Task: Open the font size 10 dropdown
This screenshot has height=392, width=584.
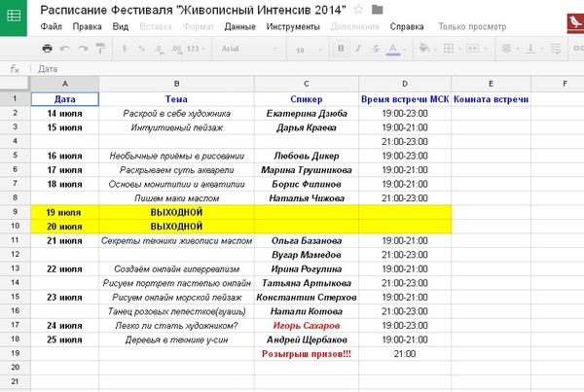Action: point(310,50)
